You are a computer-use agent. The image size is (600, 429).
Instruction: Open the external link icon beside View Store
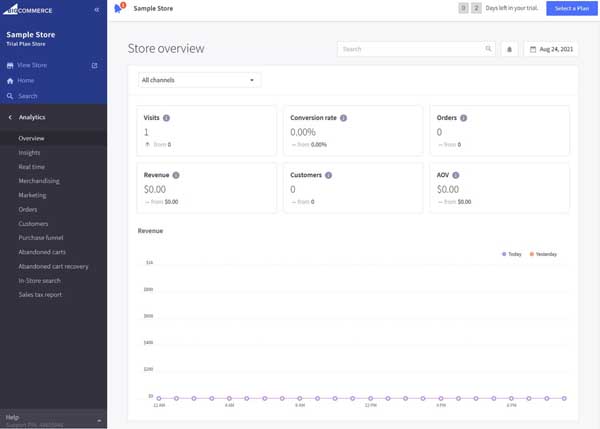coord(95,65)
